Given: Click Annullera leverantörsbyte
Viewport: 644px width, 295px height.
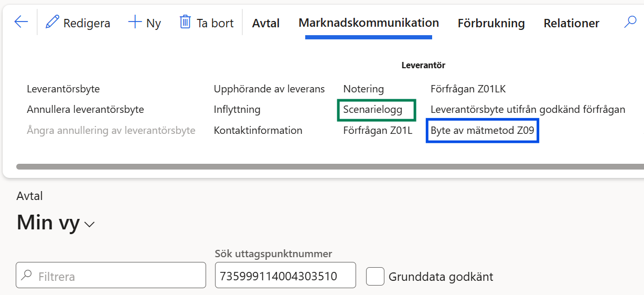Looking at the screenshot, I should [x=85, y=110].
